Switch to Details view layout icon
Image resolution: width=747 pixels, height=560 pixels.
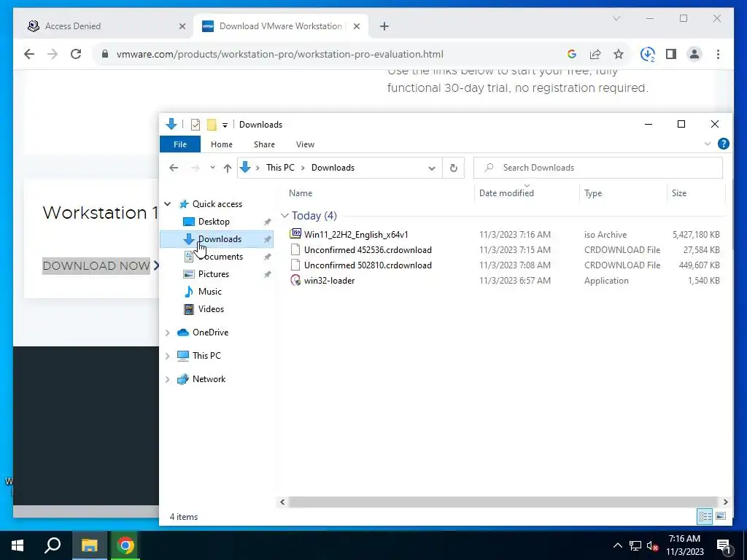tap(705, 516)
